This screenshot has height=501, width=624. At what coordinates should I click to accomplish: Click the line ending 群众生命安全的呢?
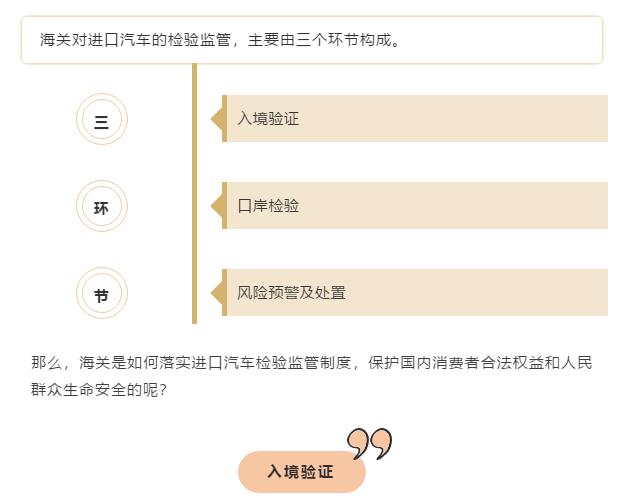[99, 390]
